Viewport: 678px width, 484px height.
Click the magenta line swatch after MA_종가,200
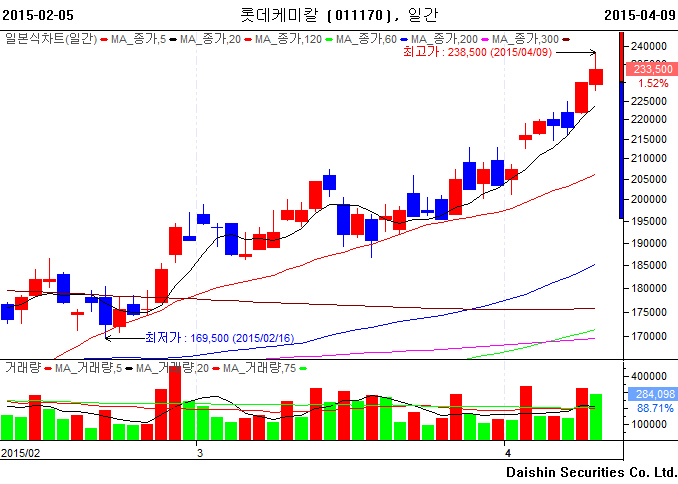tap(485, 40)
